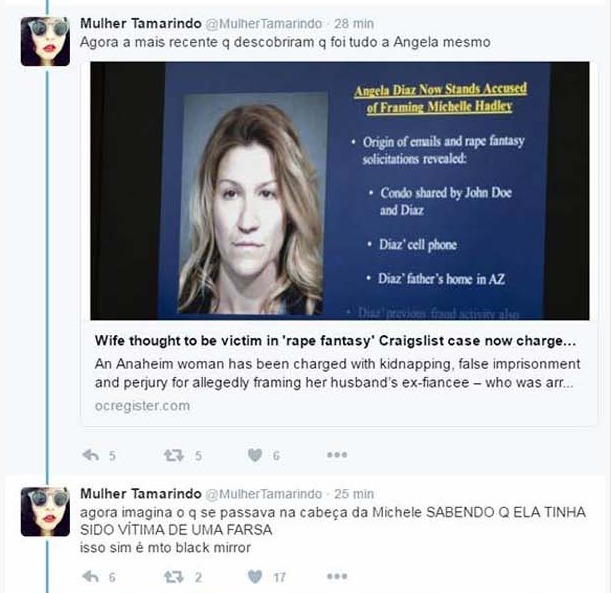The image size is (612, 593).
Task: Click Mulher Tamarindo name on first tweet
Action: [x=141, y=23]
